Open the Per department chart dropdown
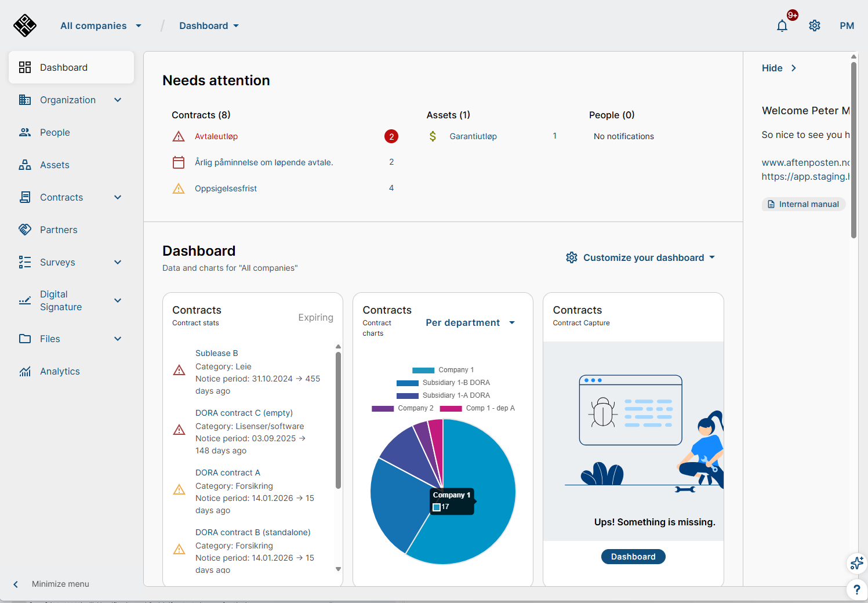The height and width of the screenshot is (603, 868). tap(470, 323)
